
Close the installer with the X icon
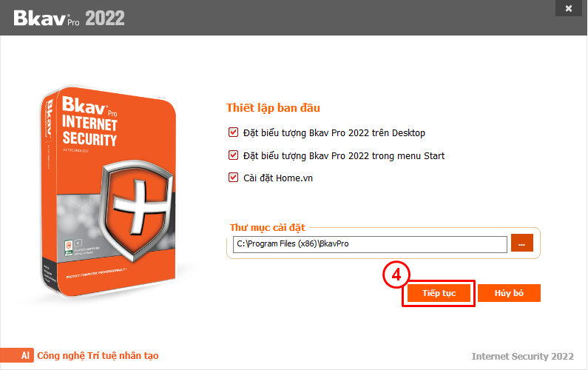569,8
